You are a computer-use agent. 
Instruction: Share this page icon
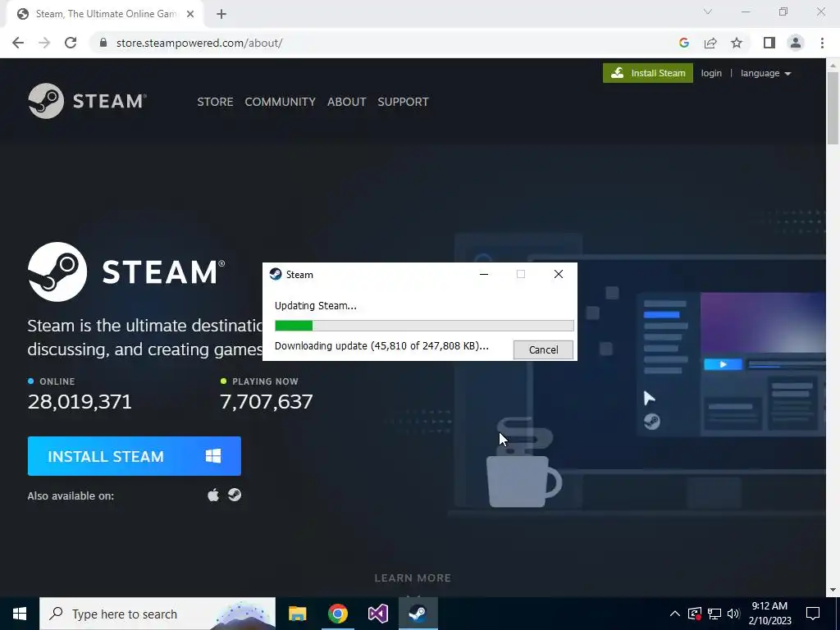click(x=710, y=43)
